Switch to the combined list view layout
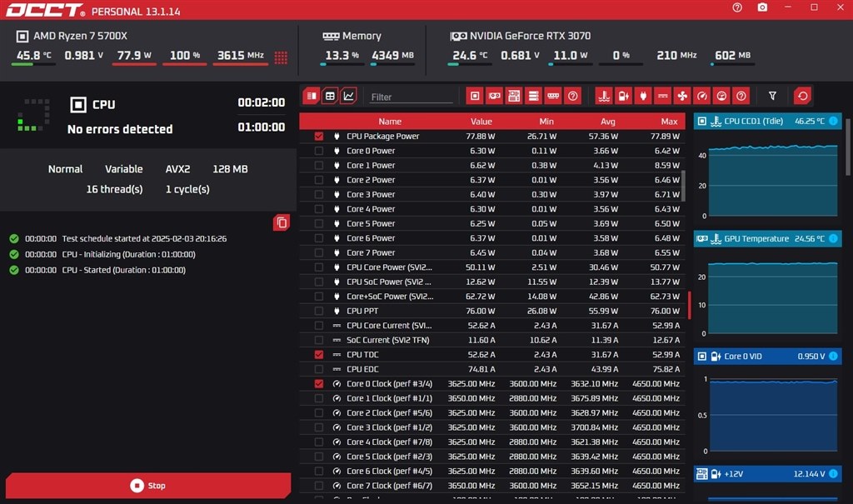This screenshot has width=853, height=504. pos(312,97)
